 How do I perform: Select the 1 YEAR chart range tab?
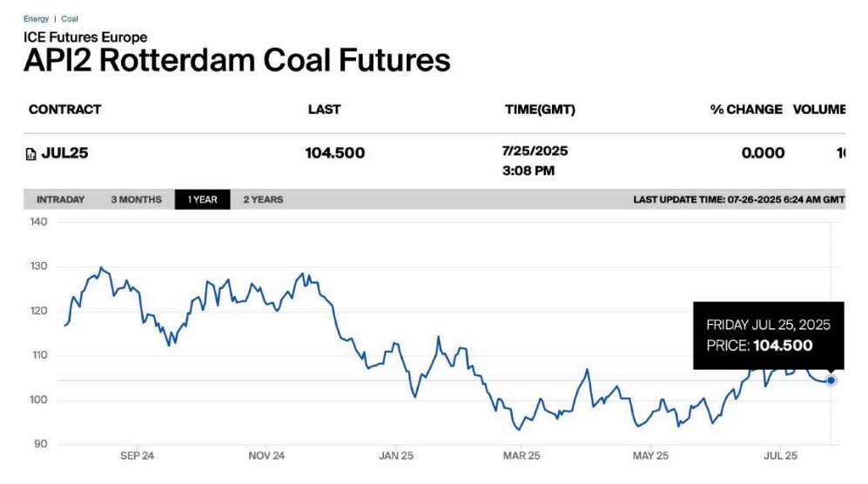(202, 199)
